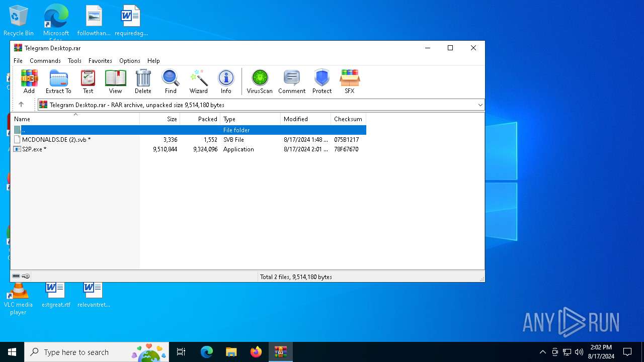Screen dimensions: 644x362
Task: Open the network icon in tray
Action: point(567,352)
